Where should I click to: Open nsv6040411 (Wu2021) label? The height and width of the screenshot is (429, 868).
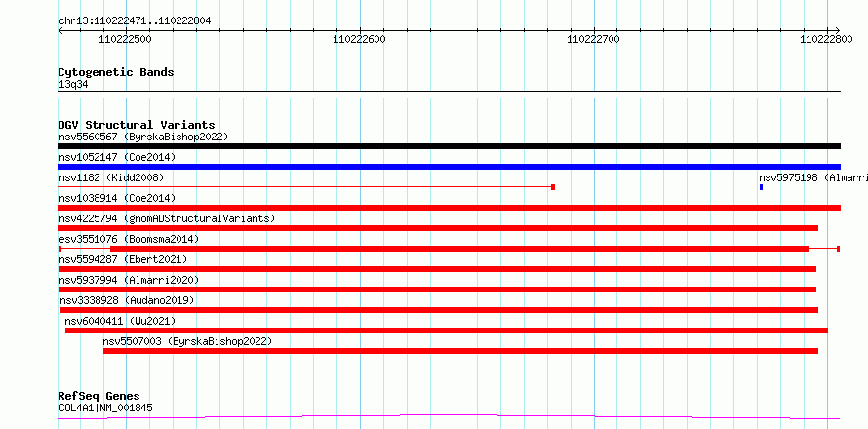click(120, 321)
